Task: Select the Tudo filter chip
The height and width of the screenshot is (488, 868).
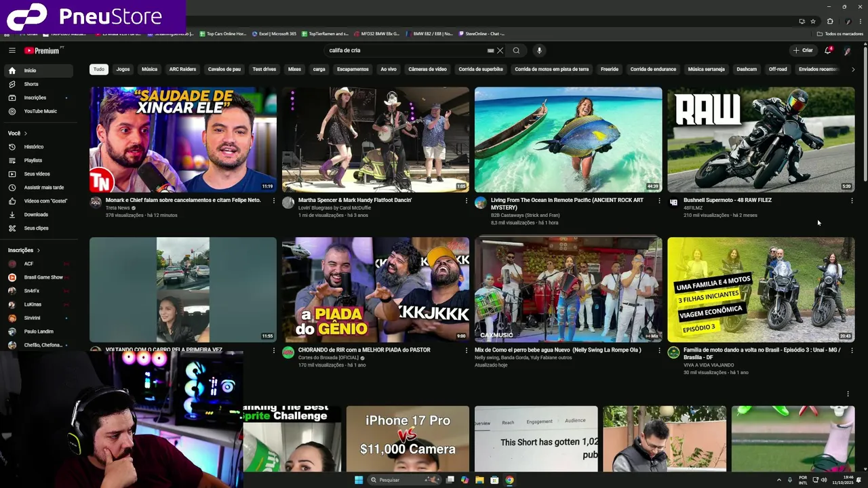Action: [x=99, y=69]
